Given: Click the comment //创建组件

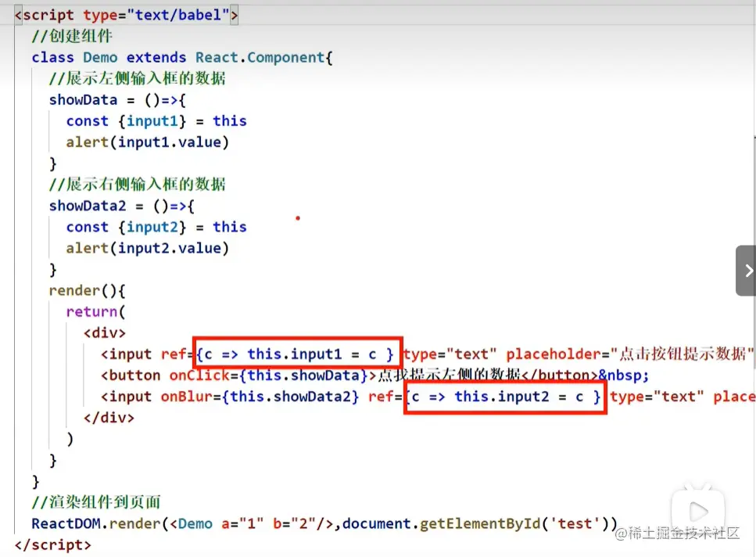Looking at the screenshot, I should 72,36.
